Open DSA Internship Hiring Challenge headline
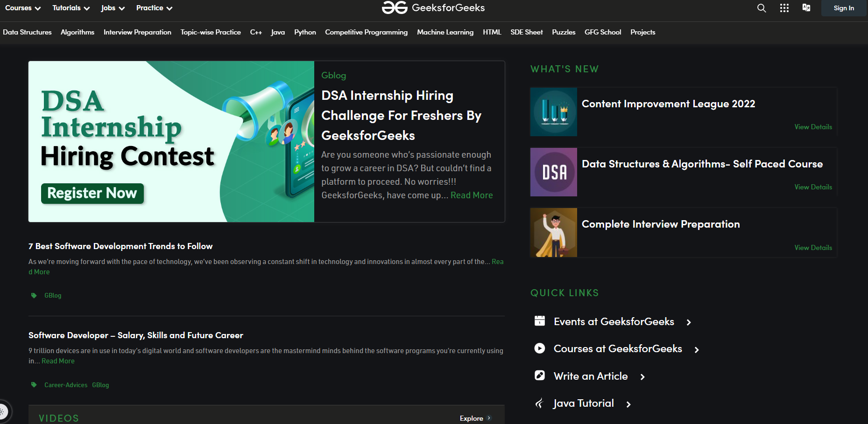 pos(402,115)
